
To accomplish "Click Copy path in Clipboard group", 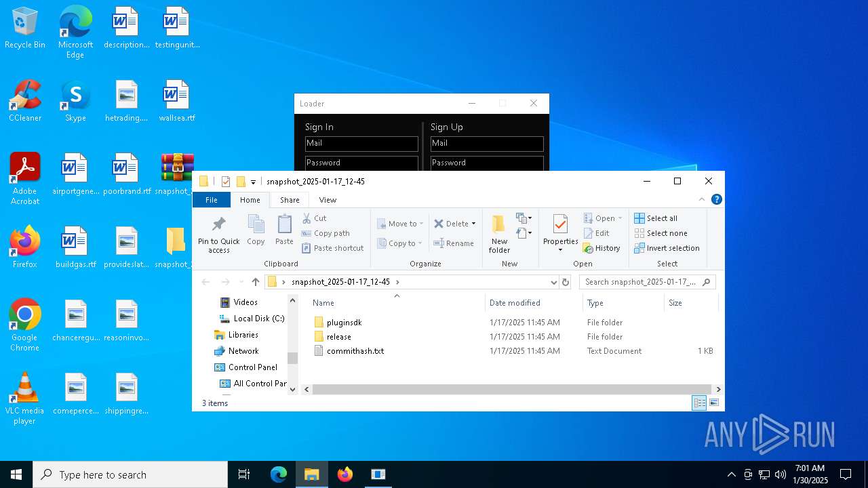I will click(x=325, y=233).
